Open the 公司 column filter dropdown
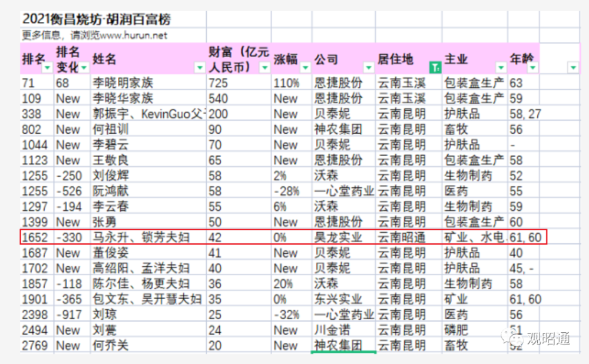This screenshot has width=589, height=364. (x=369, y=68)
